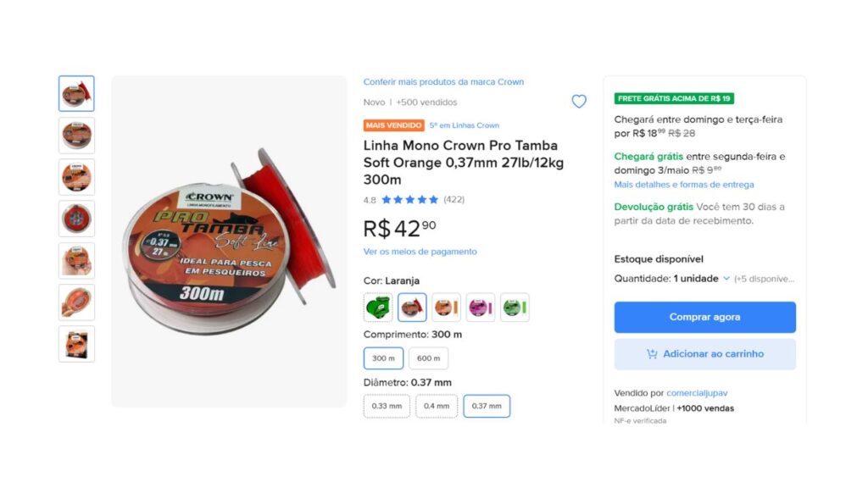The image size is (868, 488).
Task: Select the light green spool variant
Action: tap(515, 307)
